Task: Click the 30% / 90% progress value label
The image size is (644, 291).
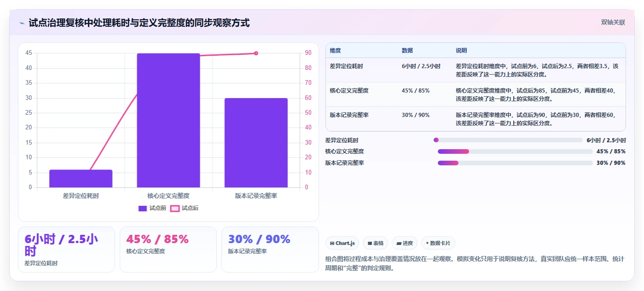Action: 611,163
